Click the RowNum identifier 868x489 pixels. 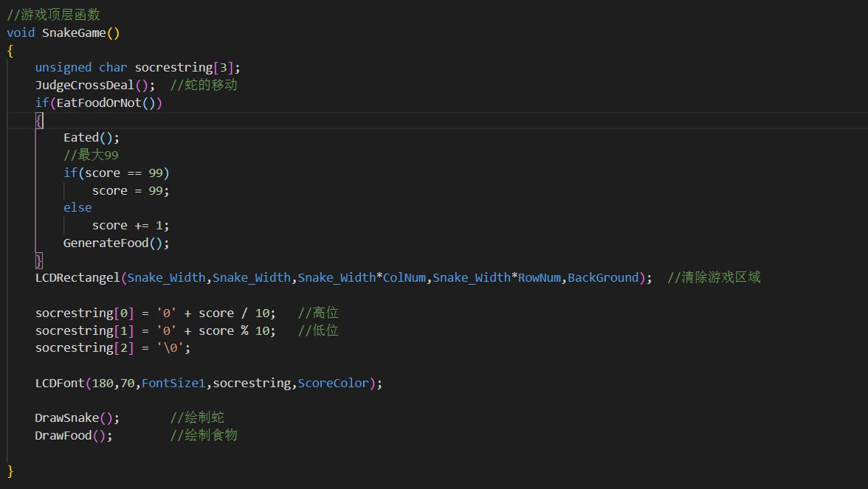coord(540,277)
